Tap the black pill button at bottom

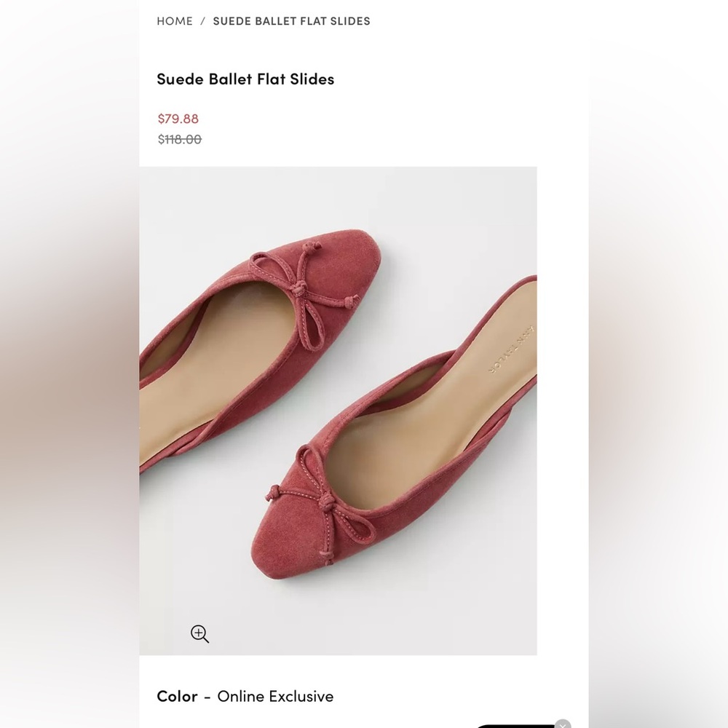[515, 726]
